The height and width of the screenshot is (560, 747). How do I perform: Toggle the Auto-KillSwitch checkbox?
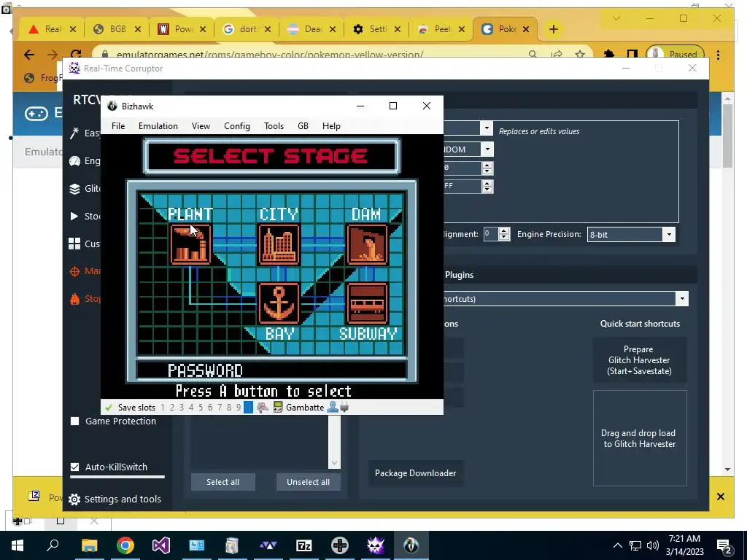tap(75, 467)
